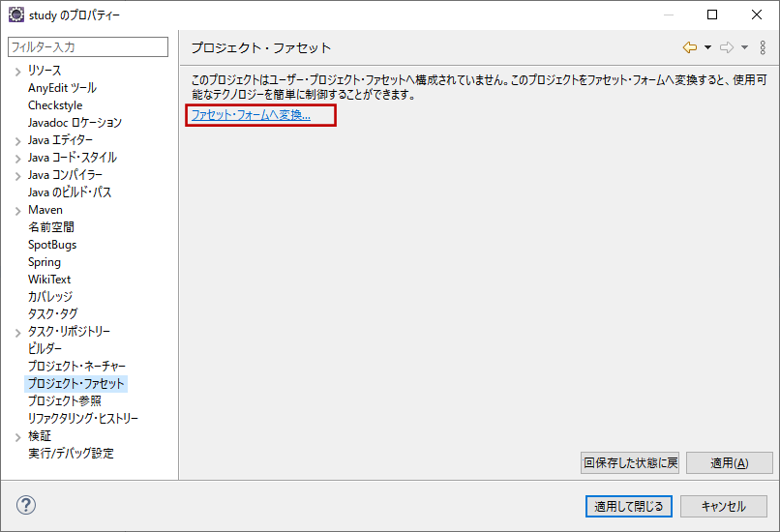The height and width of the screenshot is (532, 780).
Task: Select the Maven tree label
Action: [45, 210]
